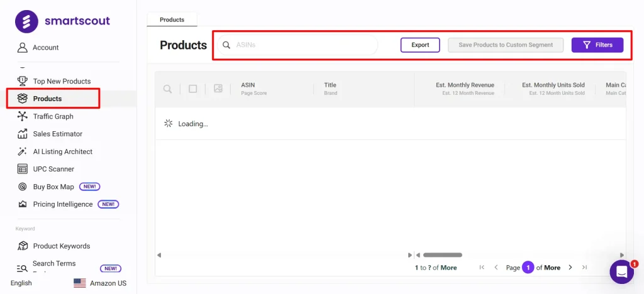Open Traffic Graph from sidebar
Viewport: 644px width, 294px height.
click(53, 116)
